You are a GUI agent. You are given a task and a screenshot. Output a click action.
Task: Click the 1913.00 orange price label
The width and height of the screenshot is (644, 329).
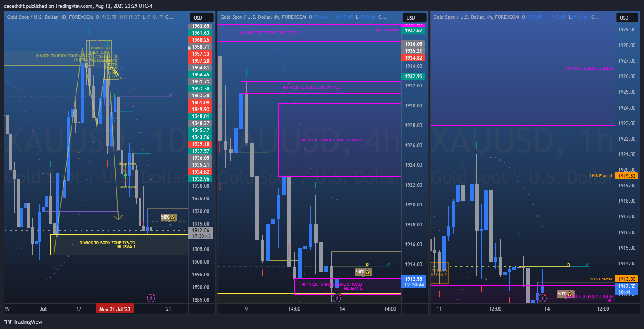pos(627,279)
